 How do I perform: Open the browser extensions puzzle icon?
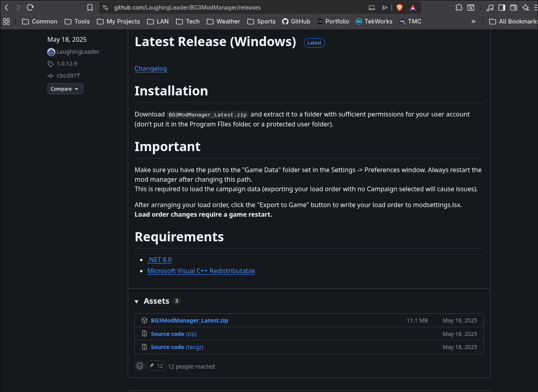[x=459, y=8]
